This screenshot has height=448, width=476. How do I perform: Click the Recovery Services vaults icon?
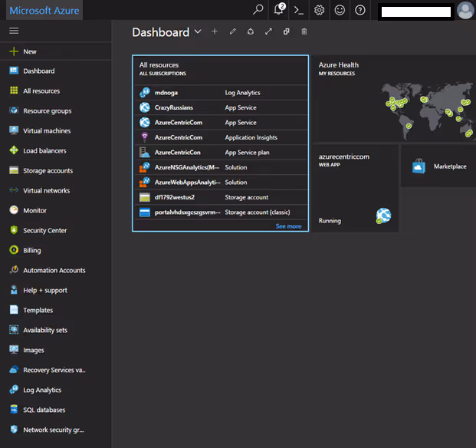pyautogui.click(x=14, y=369)
